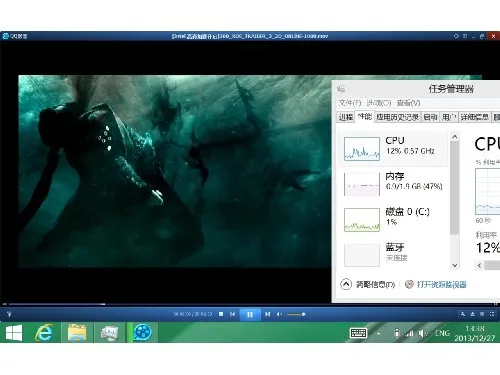Mute the player volume speaker icon

pyautogui.click(x=280, y=314)
